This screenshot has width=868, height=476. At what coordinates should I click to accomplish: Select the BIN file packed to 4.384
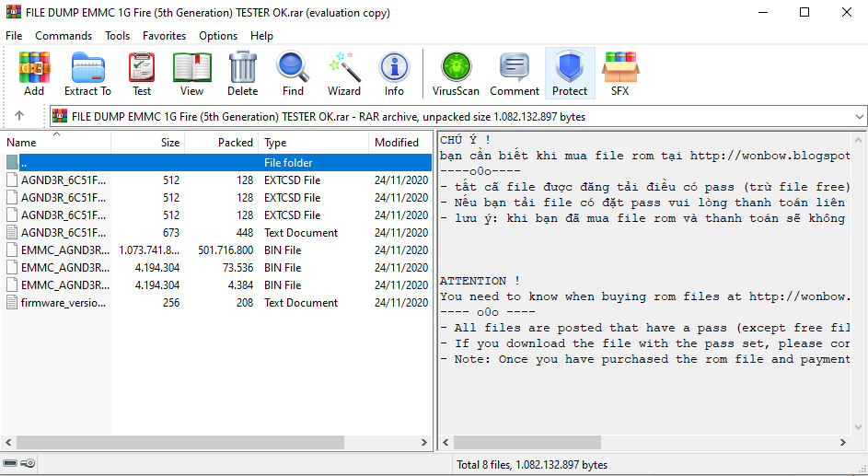216,285
